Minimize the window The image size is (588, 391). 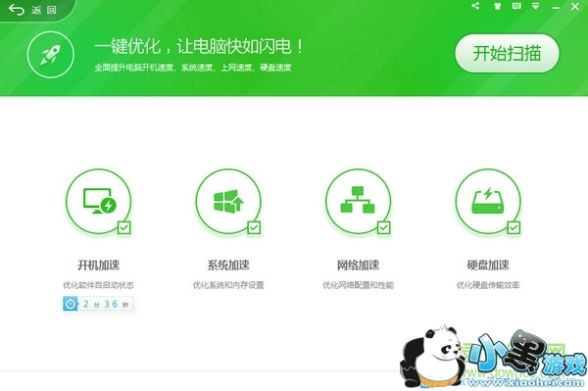[x=556, y=7]
